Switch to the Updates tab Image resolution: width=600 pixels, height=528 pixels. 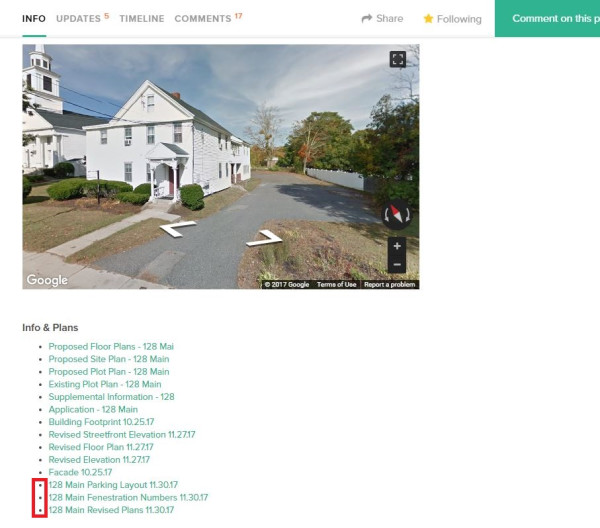tap(78, 19)
